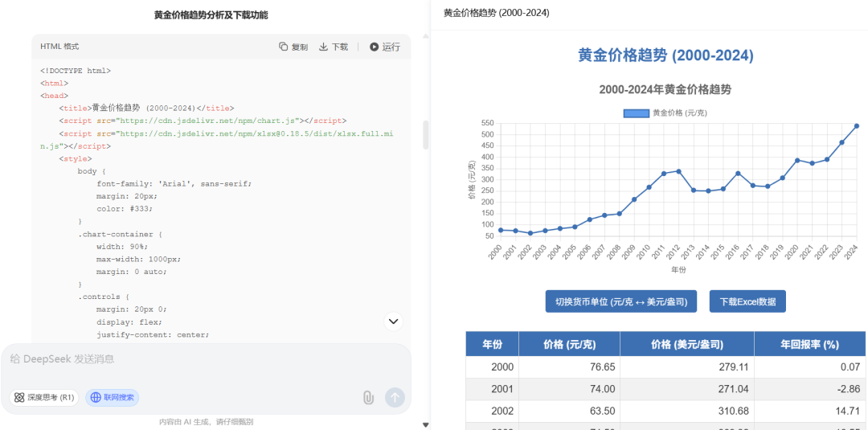The image size is (868, 430).
Task: Click the preview panel title 黄金价格趋势 (2000-2024)
Action: (x=497, y=13)
